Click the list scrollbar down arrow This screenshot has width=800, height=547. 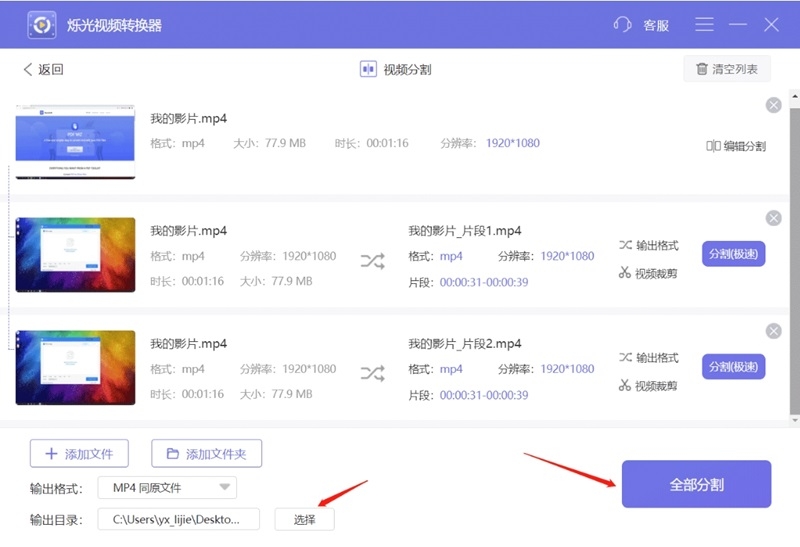click(x=795, y=420)
